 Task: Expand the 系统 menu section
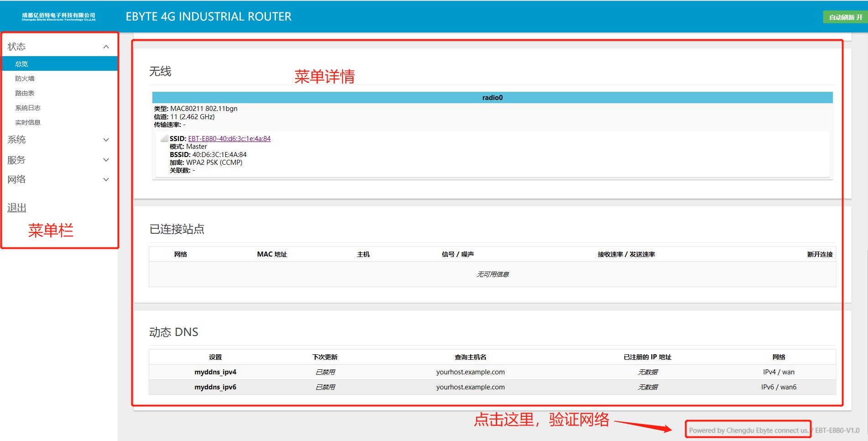click(x=106, y=140)
